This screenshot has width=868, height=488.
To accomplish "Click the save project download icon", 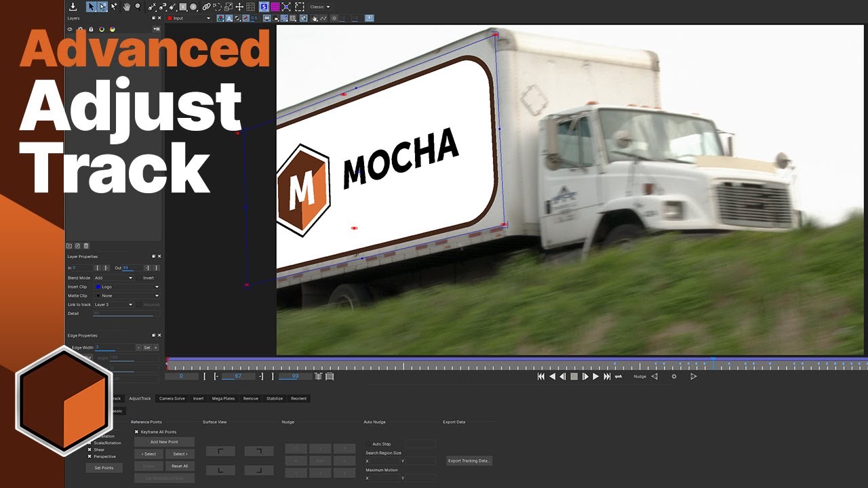I will click(x=73, y=7).
